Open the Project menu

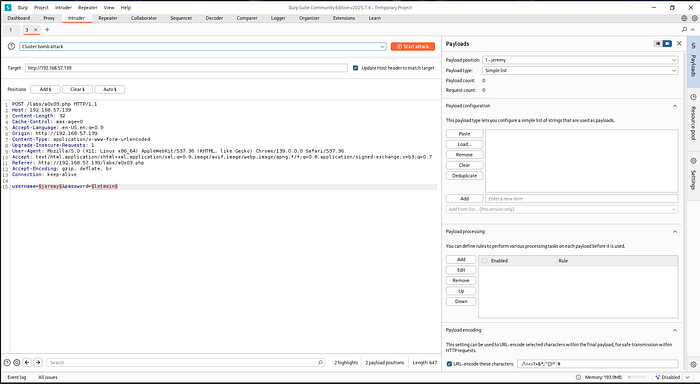[41, 8]
